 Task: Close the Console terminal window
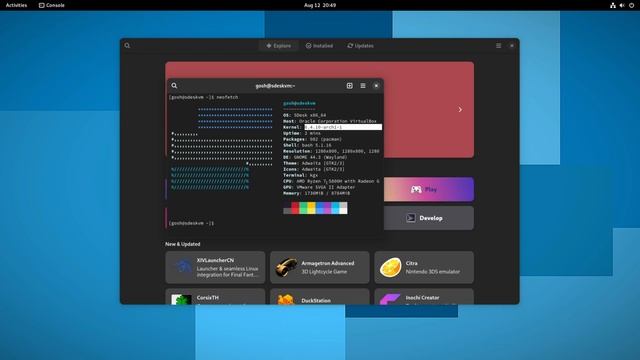coord(376,86)
